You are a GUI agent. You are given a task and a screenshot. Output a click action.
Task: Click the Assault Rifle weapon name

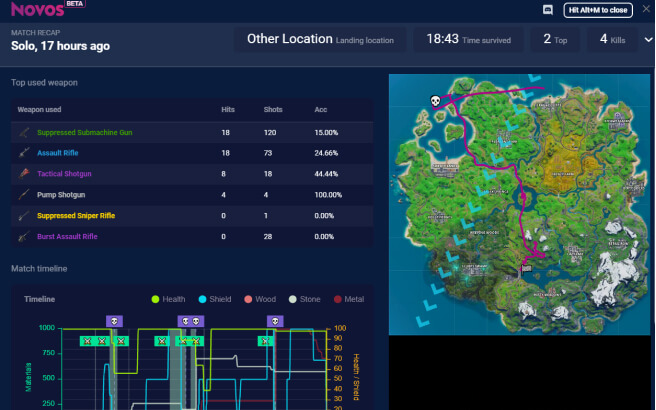click(58, 153)
